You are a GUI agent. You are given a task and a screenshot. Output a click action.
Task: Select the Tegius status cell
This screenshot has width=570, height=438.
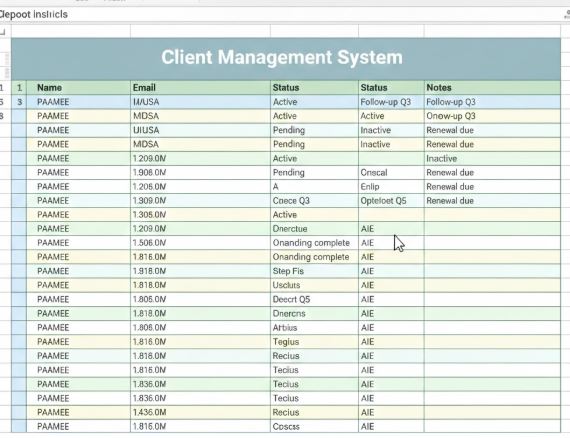click(x=314, y=342)
